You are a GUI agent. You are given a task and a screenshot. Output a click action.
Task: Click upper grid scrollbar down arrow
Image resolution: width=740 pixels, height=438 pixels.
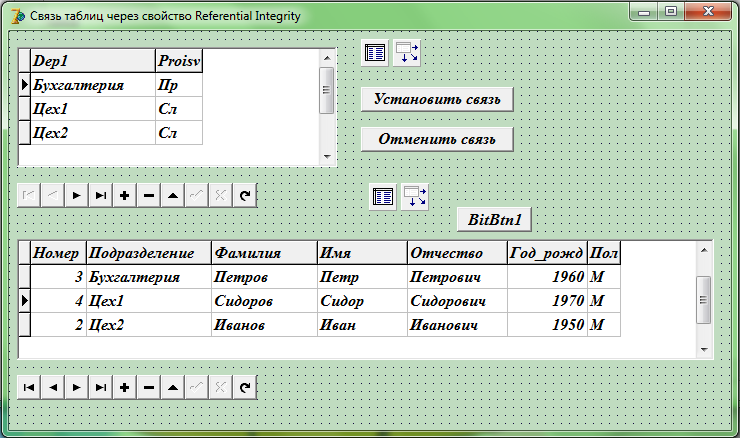pos(327,156)
